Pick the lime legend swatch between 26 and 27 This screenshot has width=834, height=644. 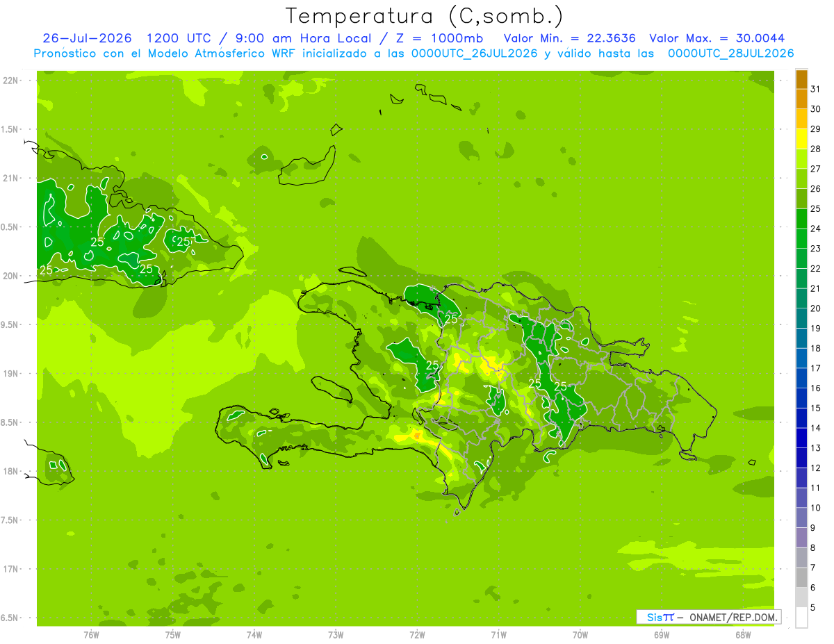pyautogui.click(x=801, y=179)
